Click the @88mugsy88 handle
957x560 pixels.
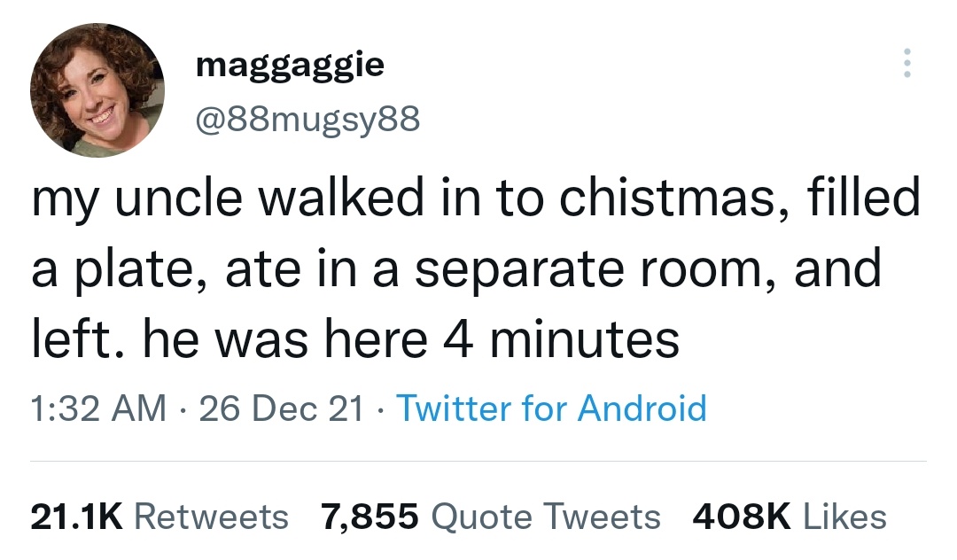coord(304,117)
